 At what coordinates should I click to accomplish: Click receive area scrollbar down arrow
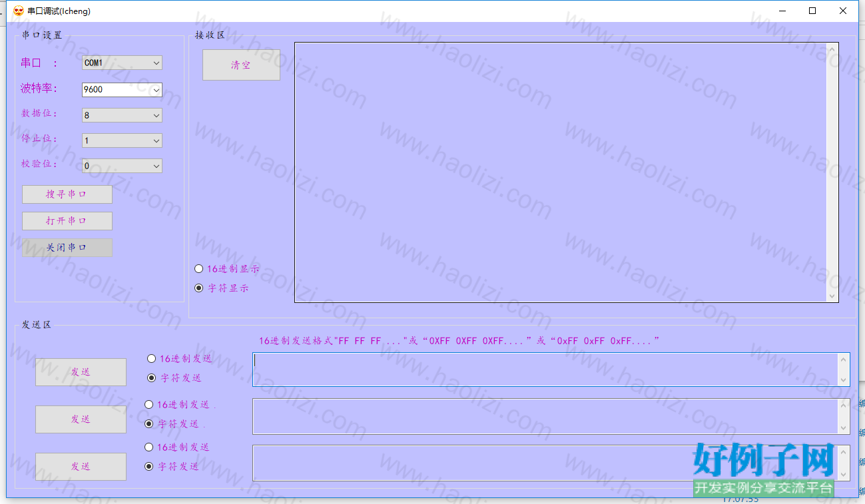[x=832, y=296]
